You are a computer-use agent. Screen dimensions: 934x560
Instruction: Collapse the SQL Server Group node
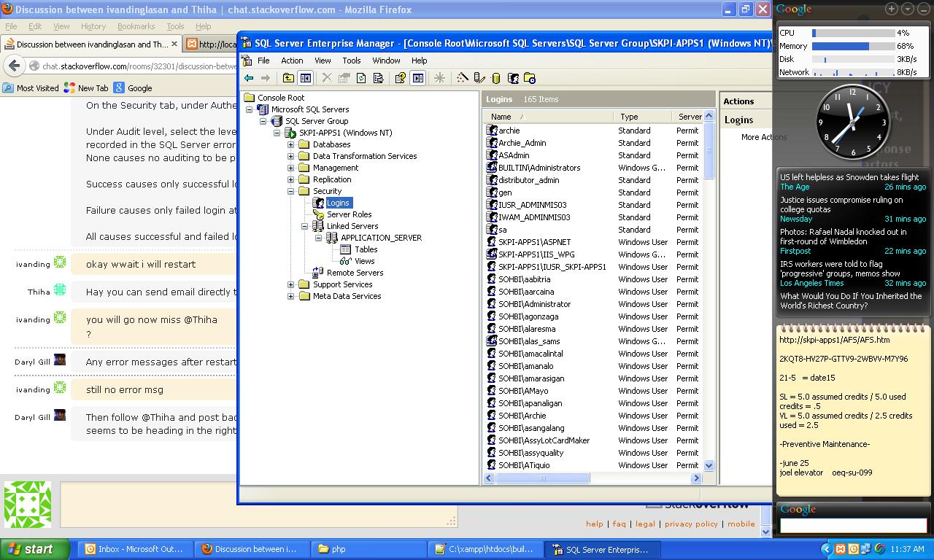pos(263,121)
